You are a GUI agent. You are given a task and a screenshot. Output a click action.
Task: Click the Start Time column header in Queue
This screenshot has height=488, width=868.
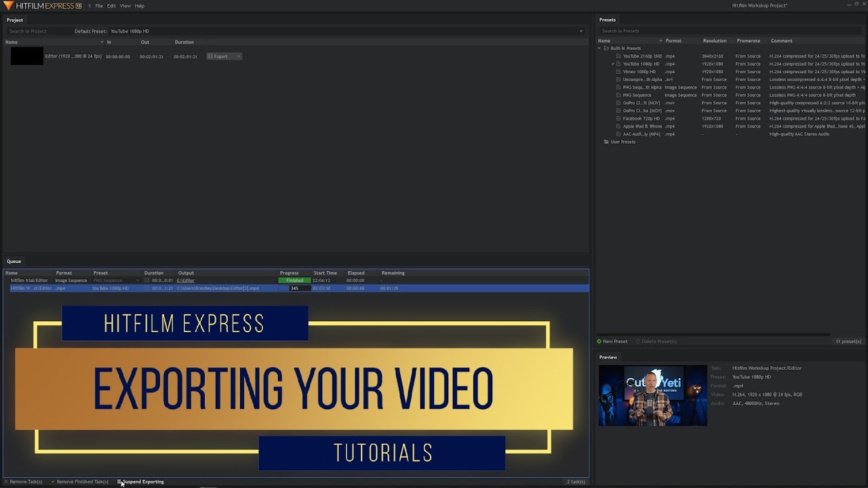pyautogui.click(x=325, y=273)
